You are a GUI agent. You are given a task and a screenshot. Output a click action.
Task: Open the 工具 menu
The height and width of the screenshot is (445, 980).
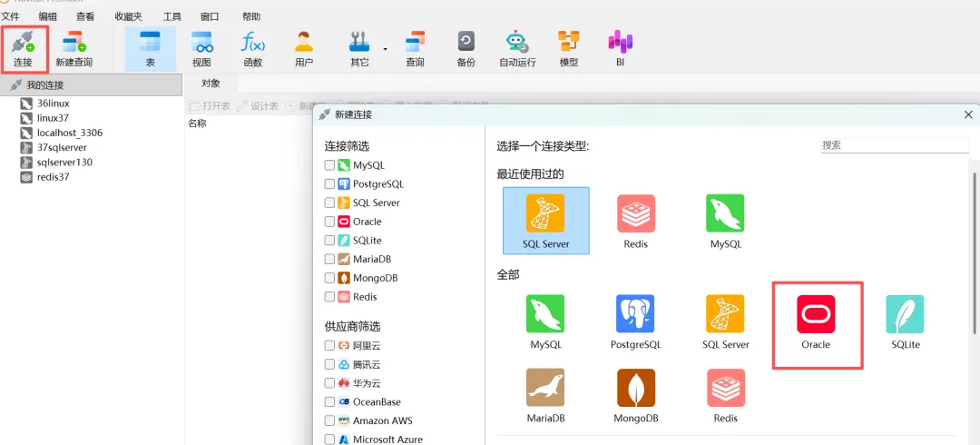172,17
